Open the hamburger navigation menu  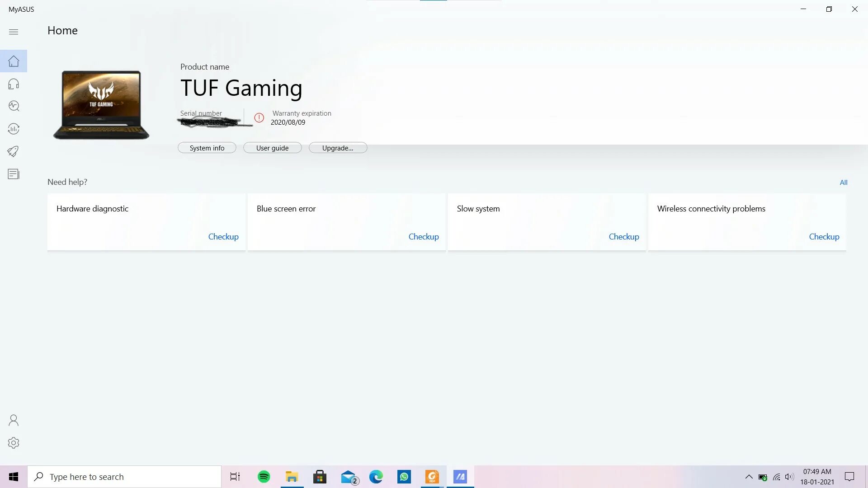coord(14,32)
